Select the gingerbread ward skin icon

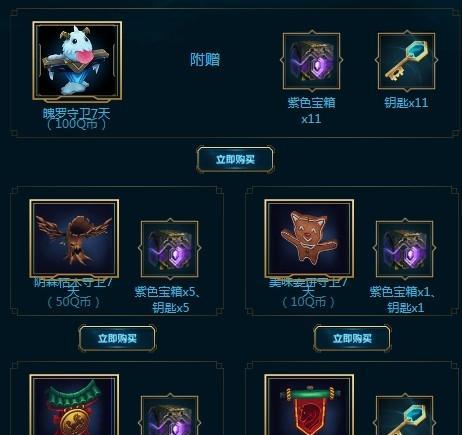(309, 239)
